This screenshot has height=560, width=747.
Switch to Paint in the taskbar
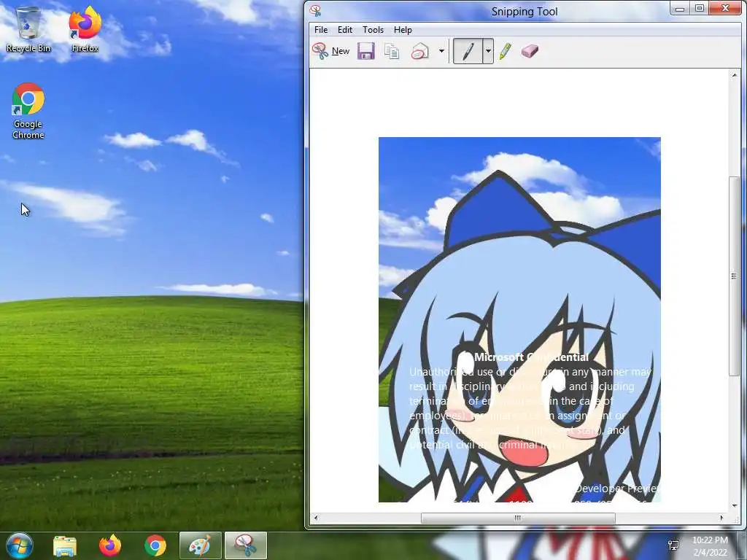[x=200, y=545]
